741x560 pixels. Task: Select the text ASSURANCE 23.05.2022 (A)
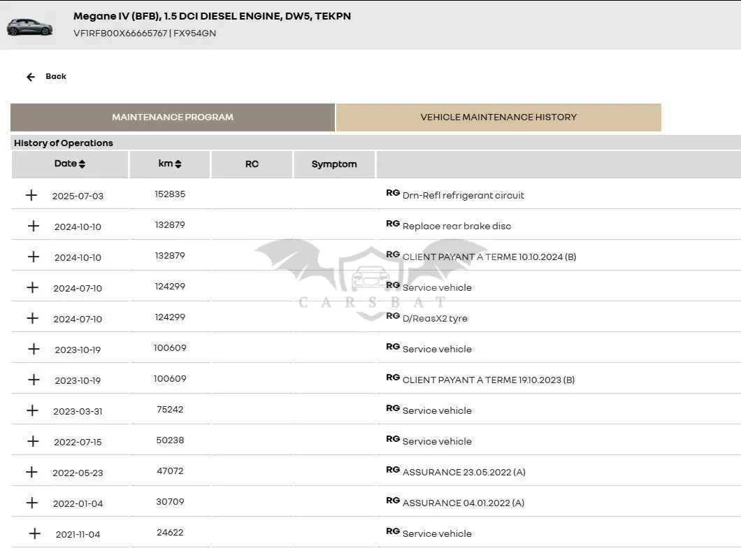(463, 472)
